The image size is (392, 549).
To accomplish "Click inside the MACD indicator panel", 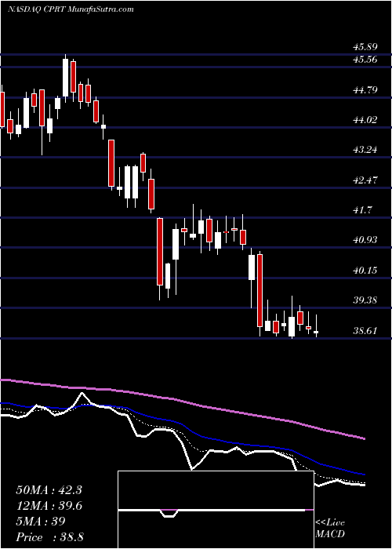I will pyautogui.click(x=216, y=510).
